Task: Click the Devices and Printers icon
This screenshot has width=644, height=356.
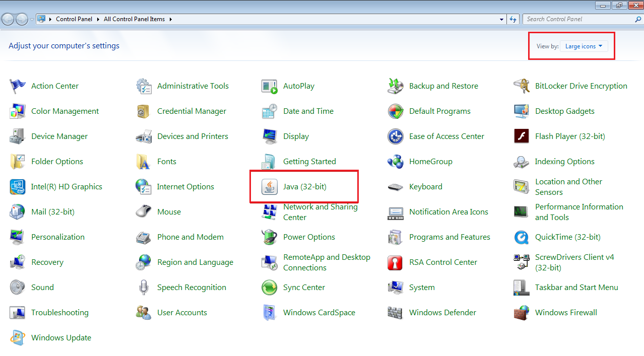Action: coord(144,136)
